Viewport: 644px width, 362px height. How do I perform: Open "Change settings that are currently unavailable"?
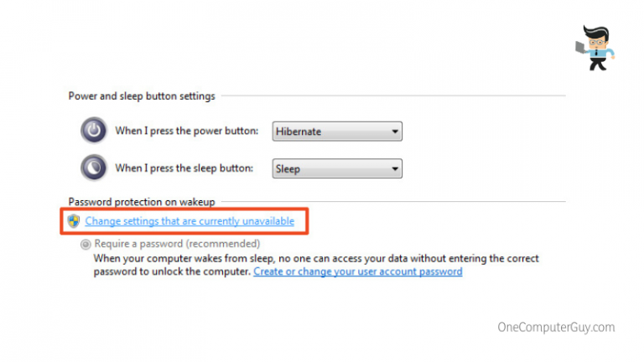tap(190, 221)
